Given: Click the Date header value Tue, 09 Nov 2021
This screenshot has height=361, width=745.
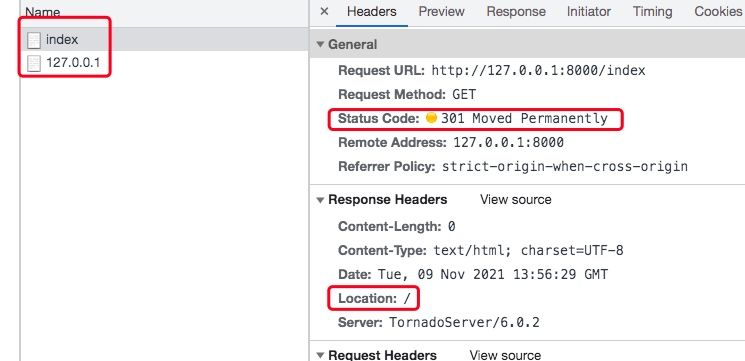Looking at the screenshot, I should (x=493, y=274).
